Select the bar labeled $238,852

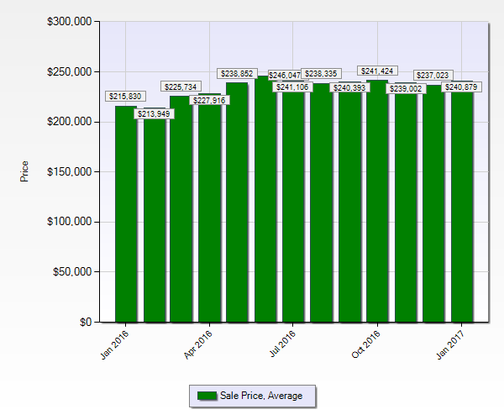coord(237,202)
